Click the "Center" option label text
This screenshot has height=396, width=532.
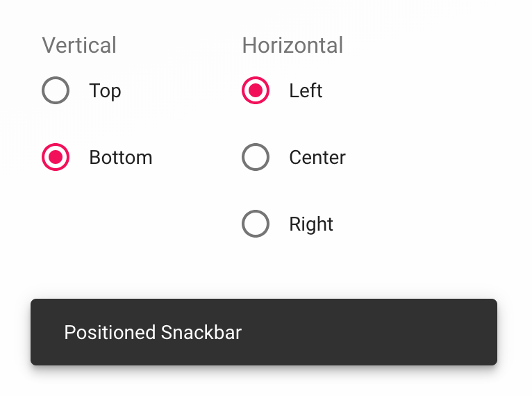click(317, 158)
